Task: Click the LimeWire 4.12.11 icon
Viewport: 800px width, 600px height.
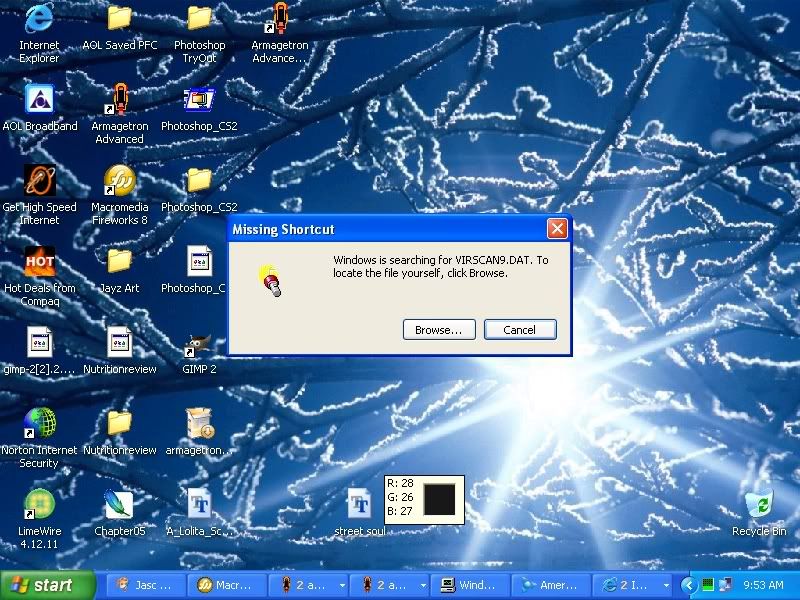Action: (39, 505)
